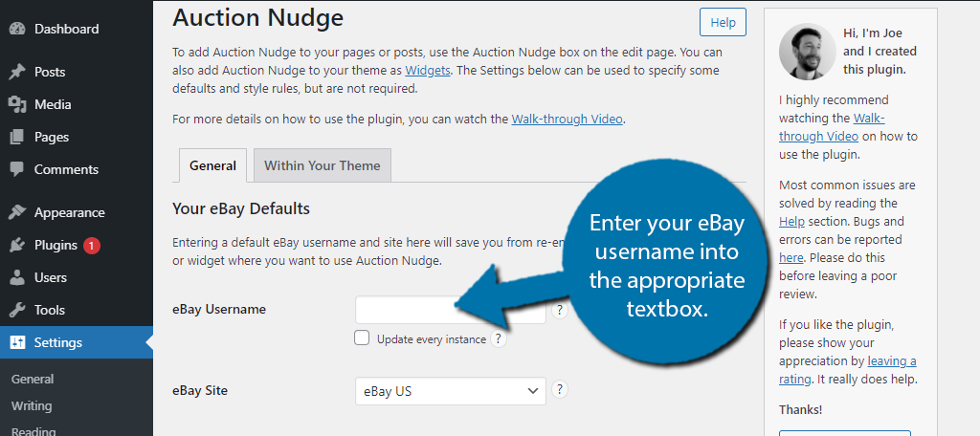Viewport: 980px width, 436px height.
Task: Click the Users person icon
Action: (17, 277)
